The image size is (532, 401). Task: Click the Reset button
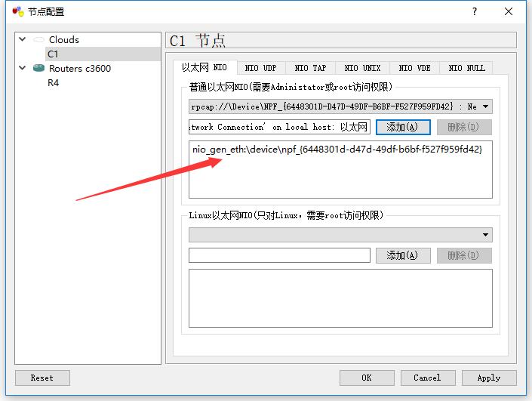point(42,378)
